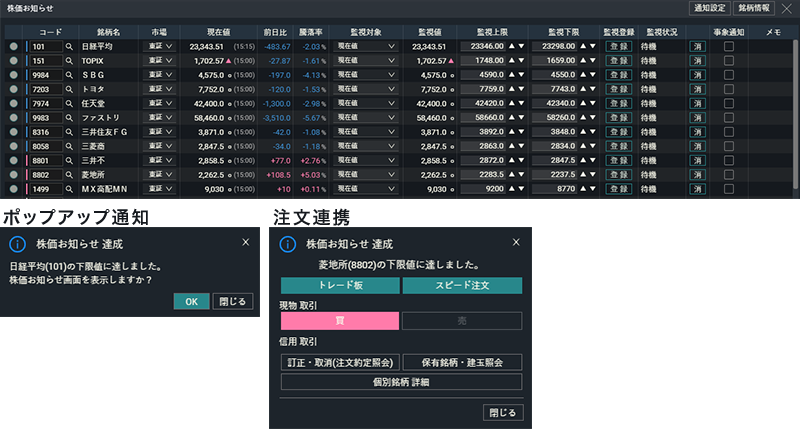Click 登録 button in ファストリ row
The width and height of the screenshot is (800, 429).
619,118
